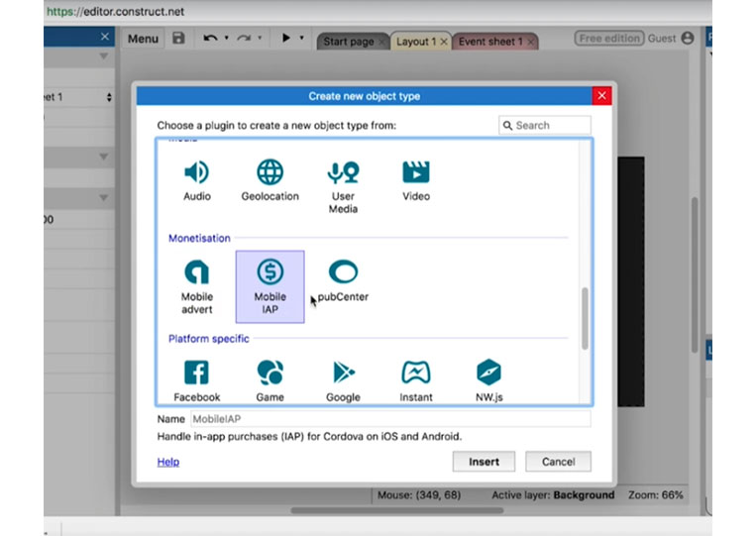This screenshot has height=536, width=756.
Task: Close the Layout 1 tab
Action: click(444, 42)
